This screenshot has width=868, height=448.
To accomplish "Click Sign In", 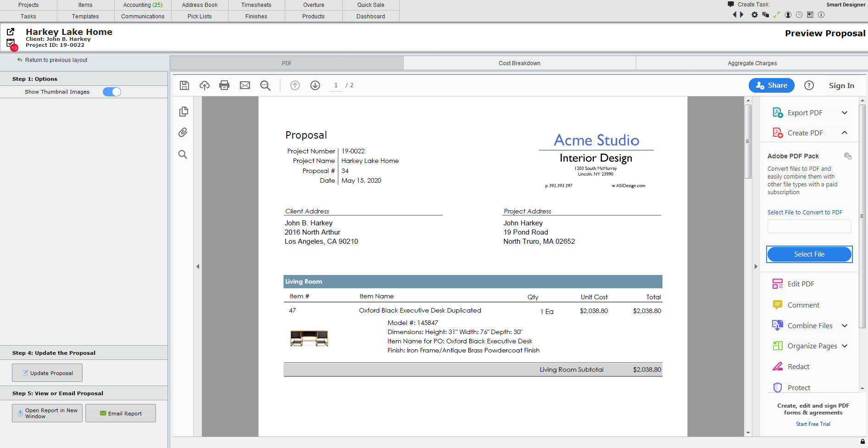I will (841, 85).
